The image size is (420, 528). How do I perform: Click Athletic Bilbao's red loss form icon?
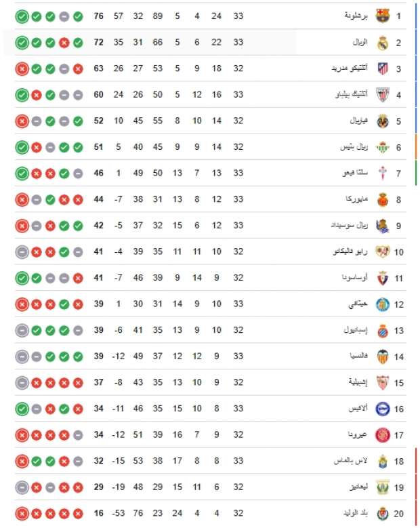coord(35,95)
